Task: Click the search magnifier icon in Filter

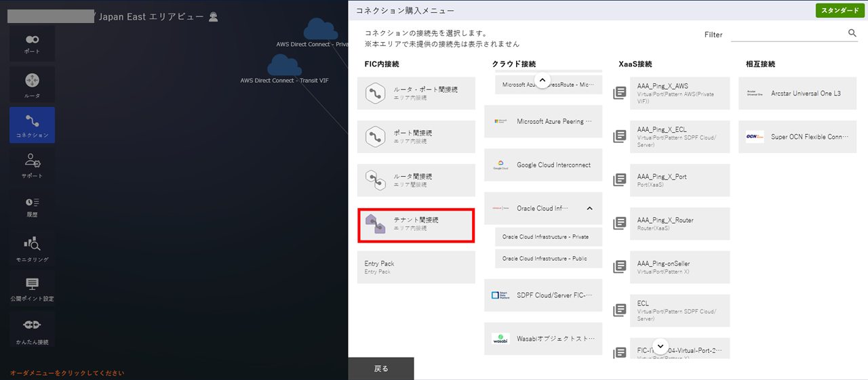Action: click(852, 33)
